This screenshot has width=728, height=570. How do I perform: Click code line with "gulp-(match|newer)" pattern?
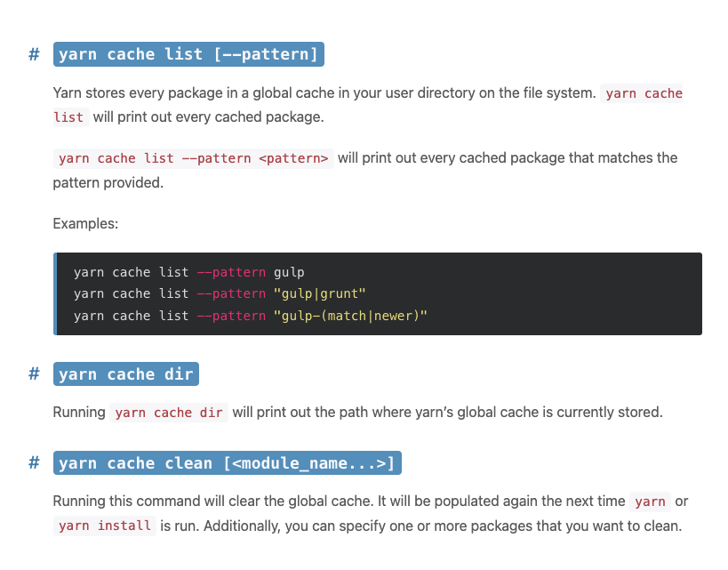click(251, 316)
